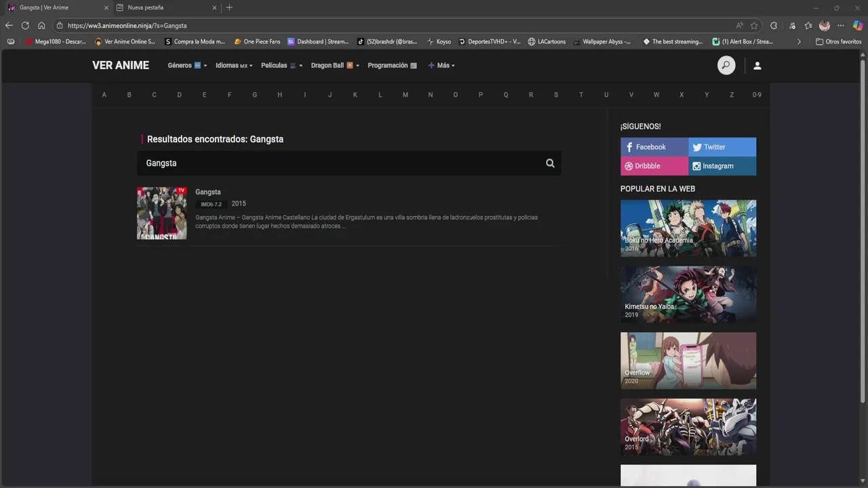The height and width of the screenshot is (488, 868).
Task: Open the Otros favoritos folder
Action: 838,41
